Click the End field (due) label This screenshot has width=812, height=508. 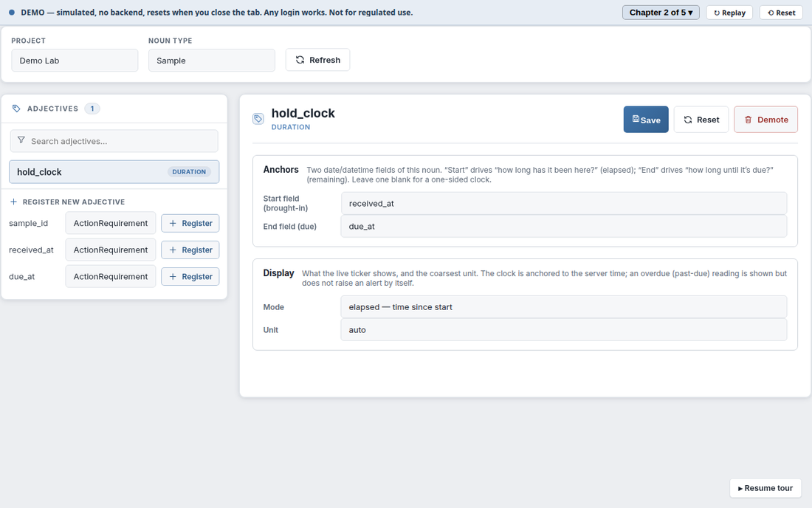289,226
